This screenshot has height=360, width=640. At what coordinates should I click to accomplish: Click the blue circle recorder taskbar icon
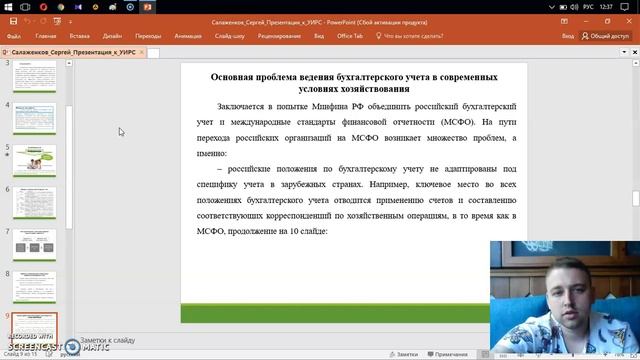(x=130, y=7)
